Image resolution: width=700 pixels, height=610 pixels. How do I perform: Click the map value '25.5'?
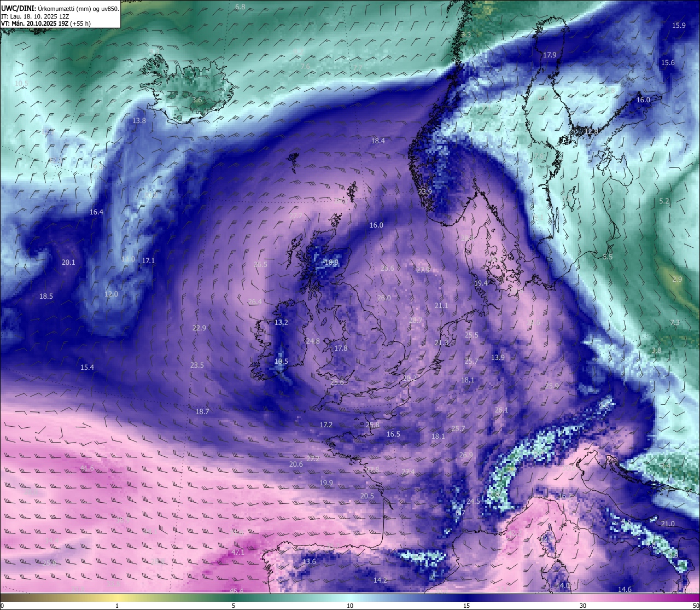(x=471, y=335)
